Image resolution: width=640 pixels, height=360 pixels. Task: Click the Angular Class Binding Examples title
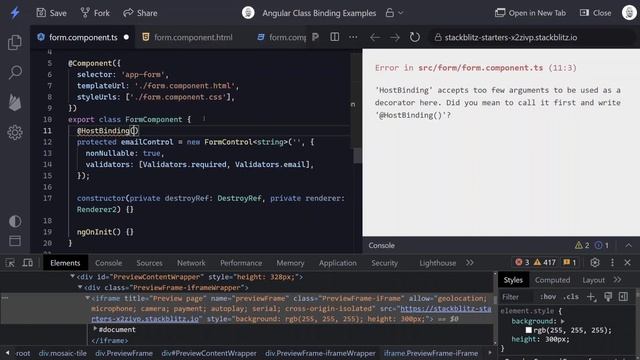point(319,13)
